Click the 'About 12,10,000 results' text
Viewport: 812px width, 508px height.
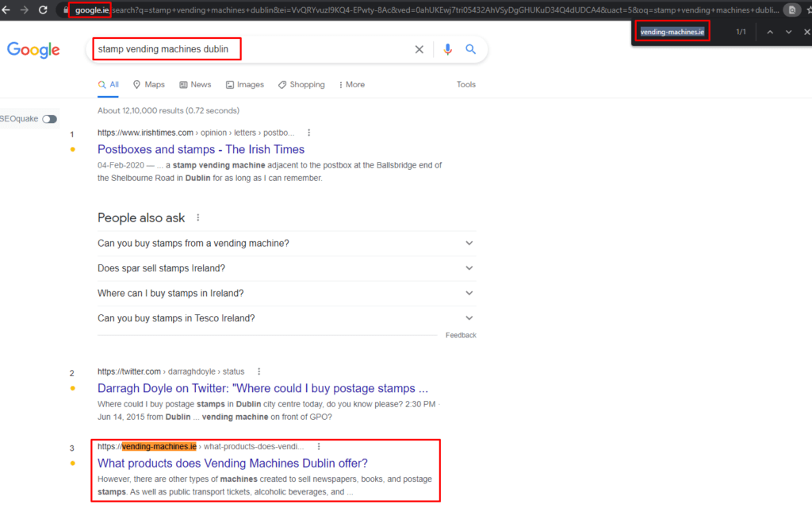(168, 110)
